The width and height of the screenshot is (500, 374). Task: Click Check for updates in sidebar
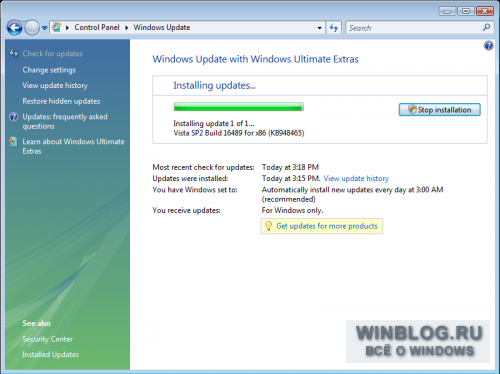click(52, 53)
